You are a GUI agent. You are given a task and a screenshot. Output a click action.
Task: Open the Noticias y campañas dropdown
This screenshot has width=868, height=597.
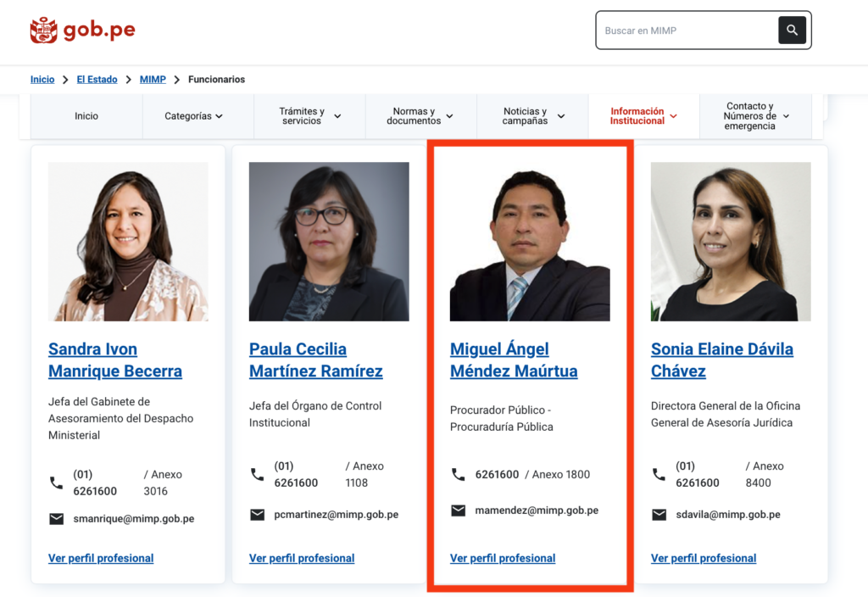tap(532, 116)
